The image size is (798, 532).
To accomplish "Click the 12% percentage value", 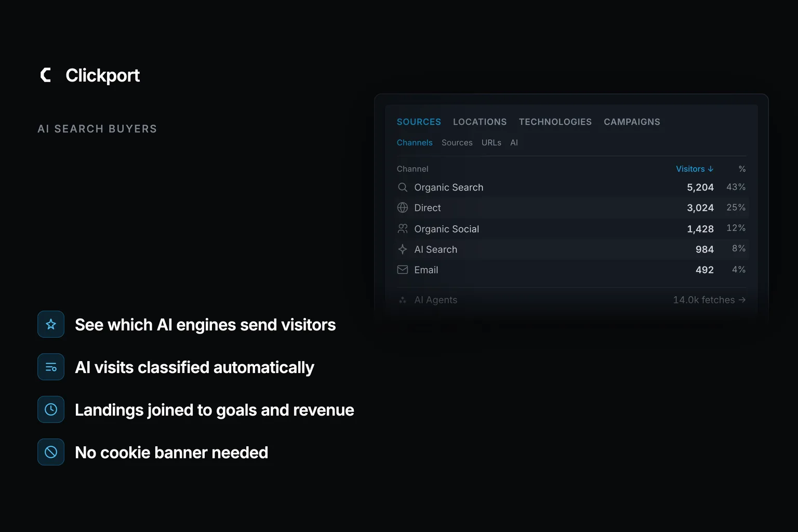I will pyautogui.click(x=736, y=228).
